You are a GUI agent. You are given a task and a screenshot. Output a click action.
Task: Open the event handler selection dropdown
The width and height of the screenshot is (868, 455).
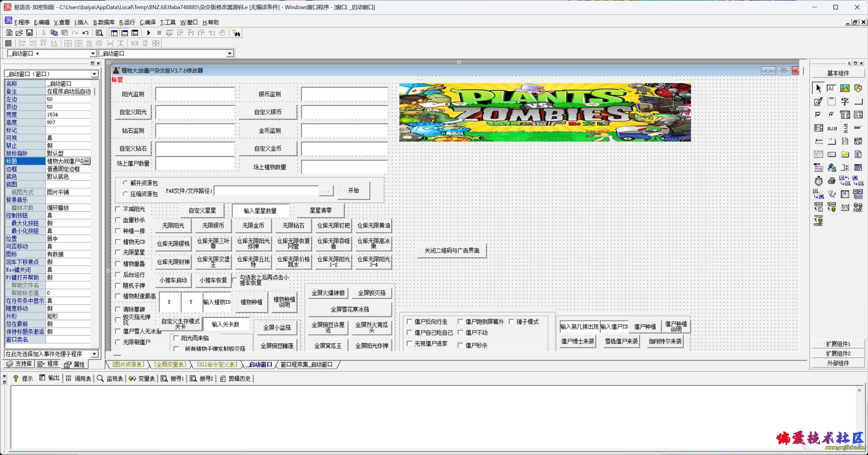pyautogui.click(x=94, y=354)
